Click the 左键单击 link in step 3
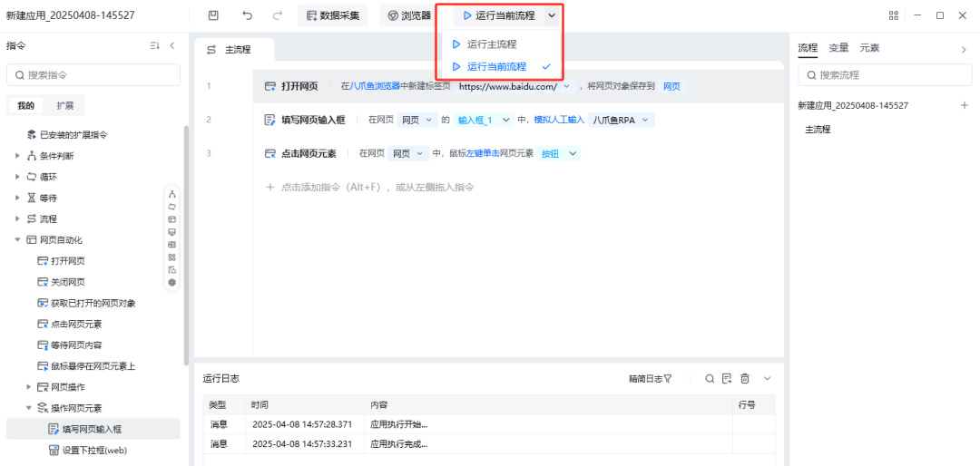Screen dimensions: 980x466 click(483, 153)
